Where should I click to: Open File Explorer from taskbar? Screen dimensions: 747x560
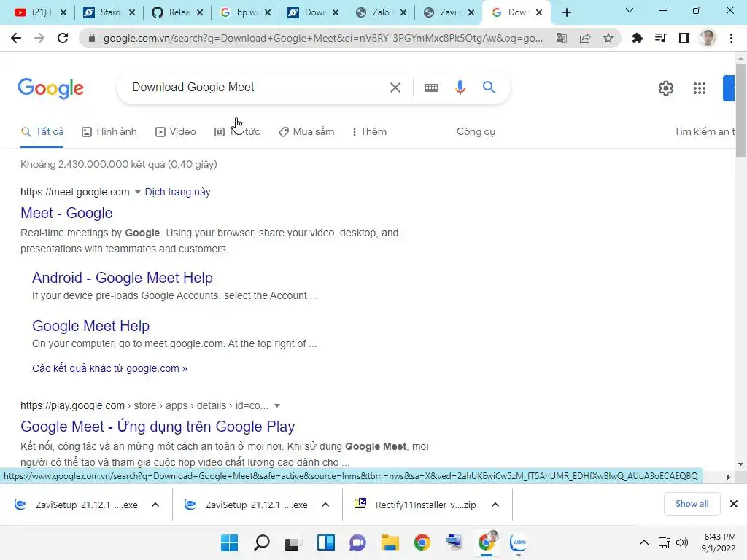tap(390, 542)
